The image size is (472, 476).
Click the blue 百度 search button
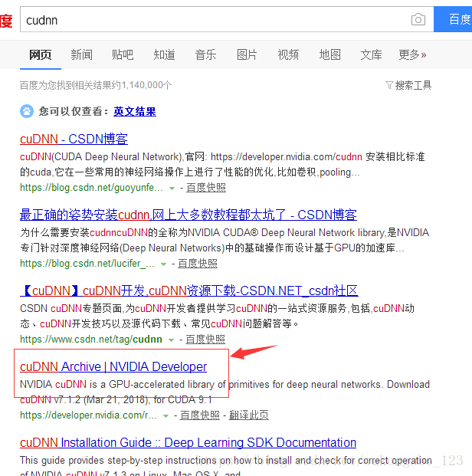[x=453, y=19]
